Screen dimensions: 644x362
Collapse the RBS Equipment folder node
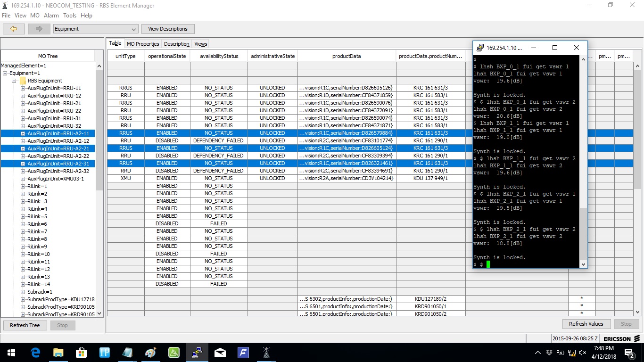[15, 81]
